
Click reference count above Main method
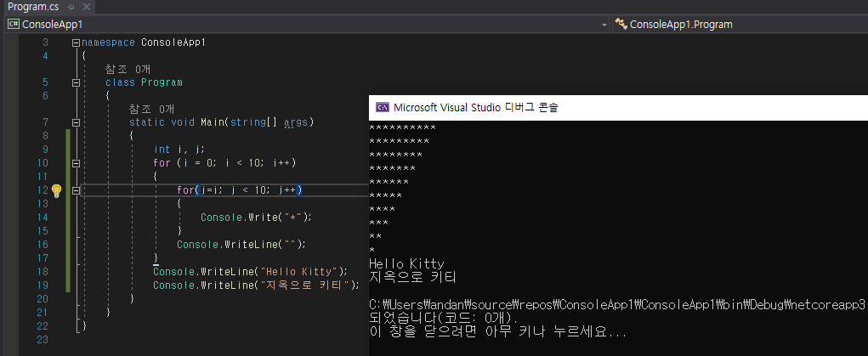tap(151, 109)
